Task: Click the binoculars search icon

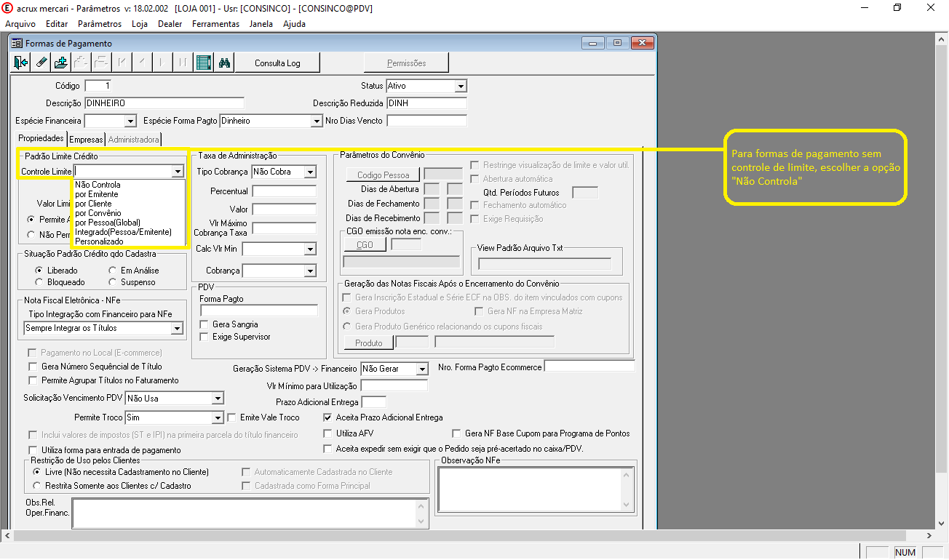Action: point(224,63)
